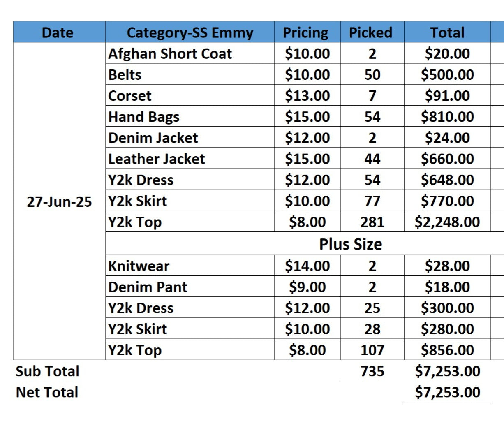Click the Corset pricing $13.00 cell

307,95
